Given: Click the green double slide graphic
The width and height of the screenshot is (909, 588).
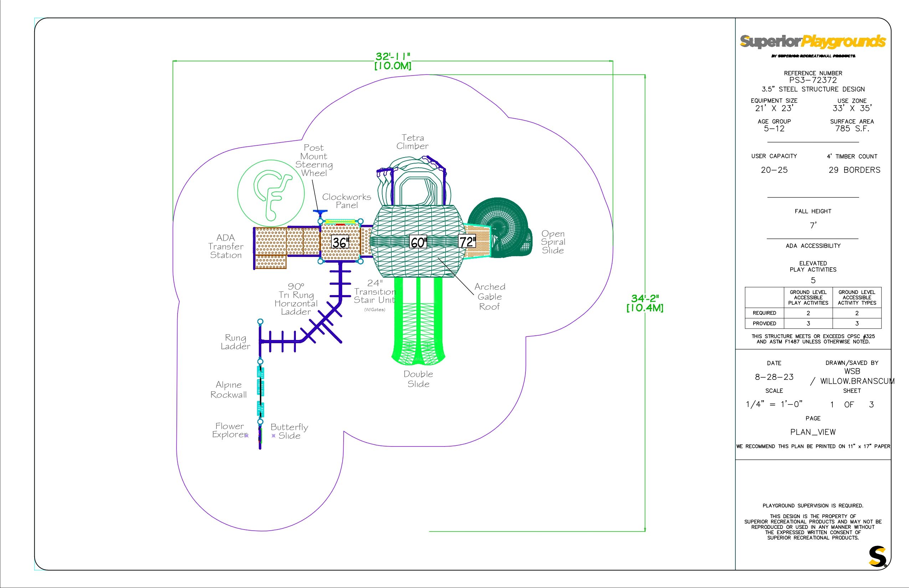Looking at the screenshot, I should [x=418, y=321].
